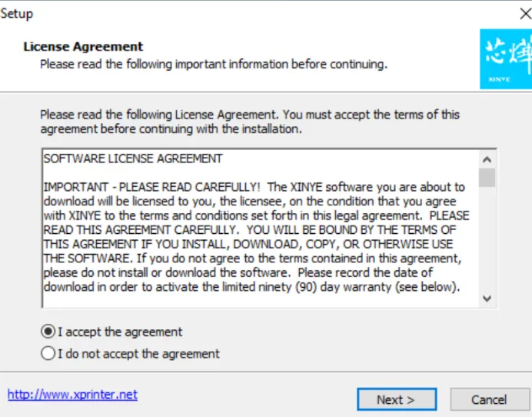The width and height of the screenshot is (532, 417).
Task: Close the Setup dialog window
Action: coord(525,14)
